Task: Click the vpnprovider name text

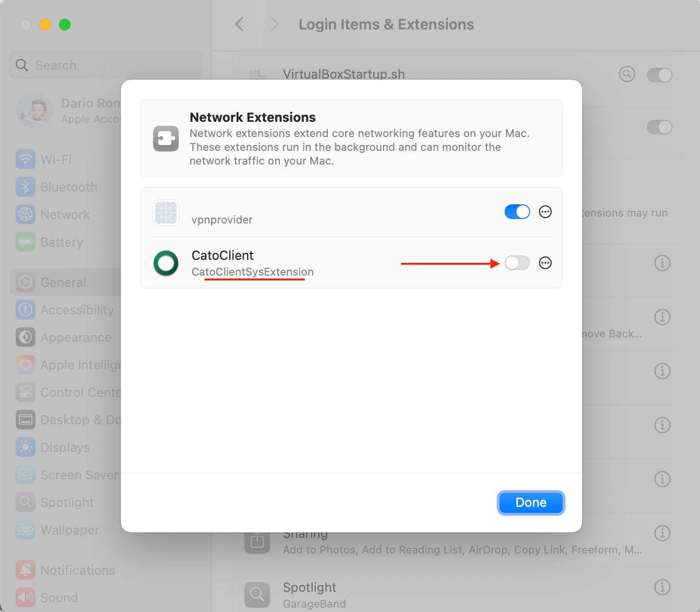Action: (222, 220)
